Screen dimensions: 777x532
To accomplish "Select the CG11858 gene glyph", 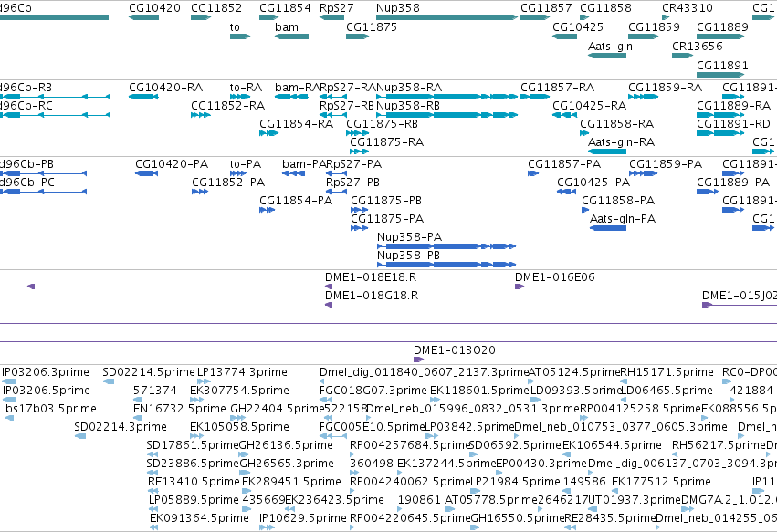I will (584, 17).
